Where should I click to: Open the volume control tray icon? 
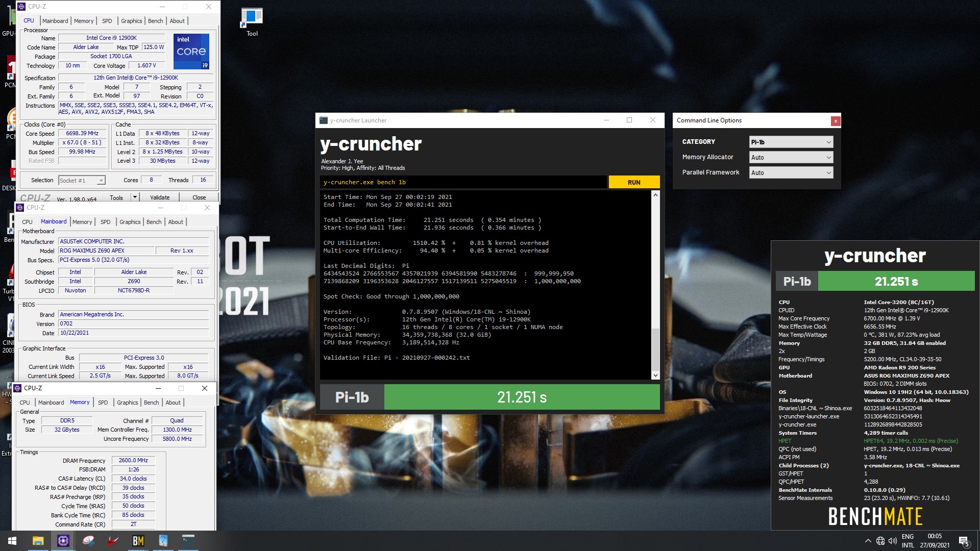pyautogui.click(x=893, y=541)
